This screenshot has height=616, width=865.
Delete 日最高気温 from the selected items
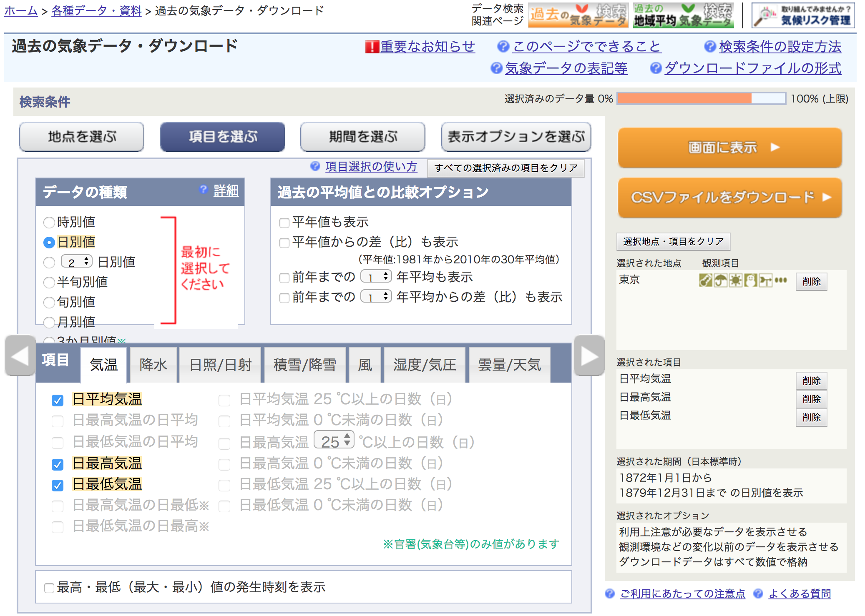(811, 399)
